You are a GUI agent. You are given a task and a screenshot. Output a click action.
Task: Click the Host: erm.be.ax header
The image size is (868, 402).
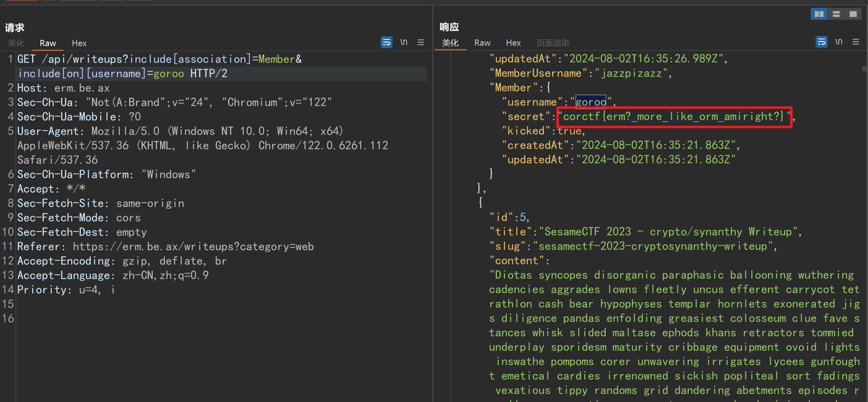[x=64, y=88]
